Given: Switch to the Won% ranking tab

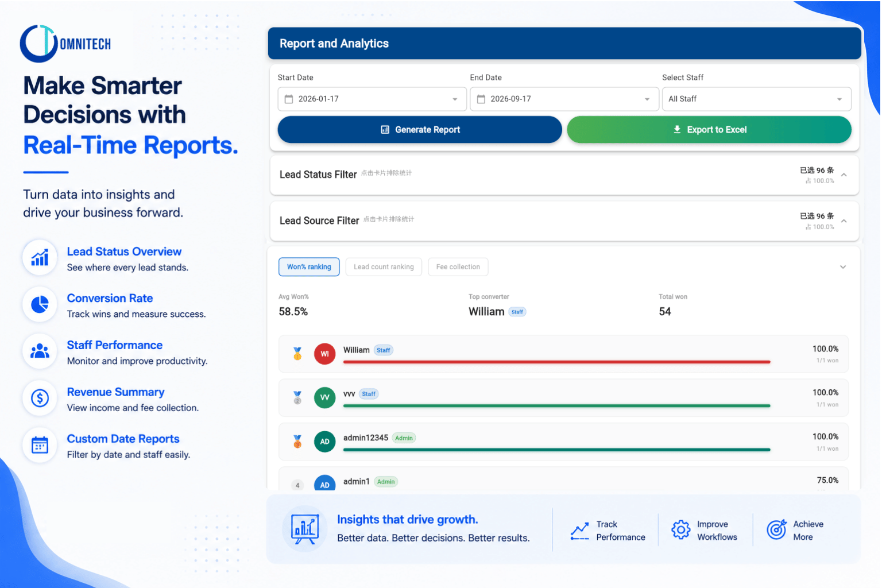Looking at the screenshot, I should pyautogui.click(x=309, y=267).
